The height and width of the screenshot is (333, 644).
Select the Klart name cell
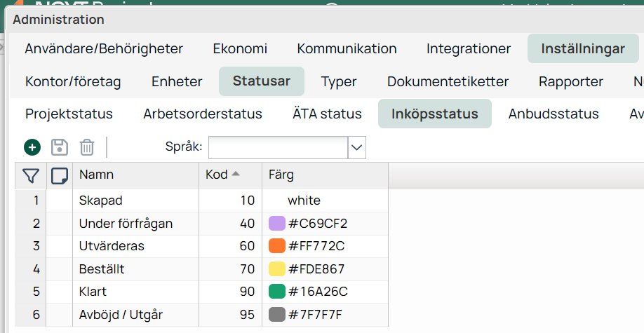(x=135, y=292)
